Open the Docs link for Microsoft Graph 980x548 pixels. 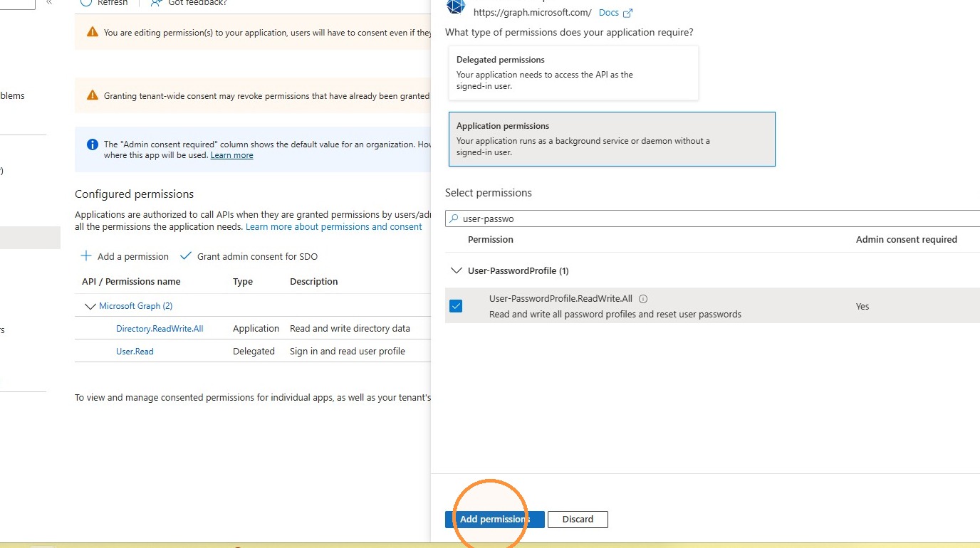[615, 13]
